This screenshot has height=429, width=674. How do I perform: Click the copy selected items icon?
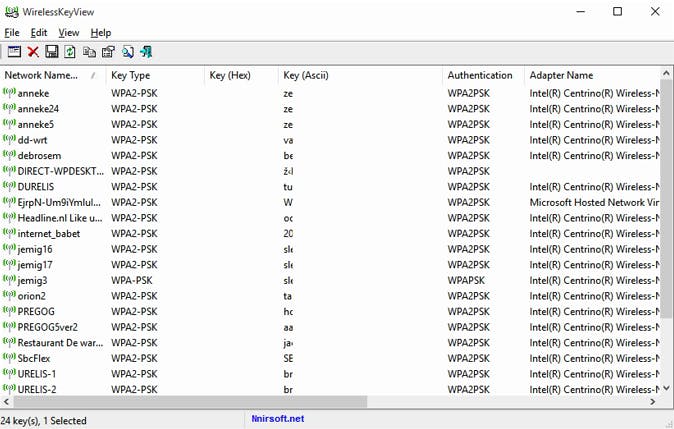(89, 52)
